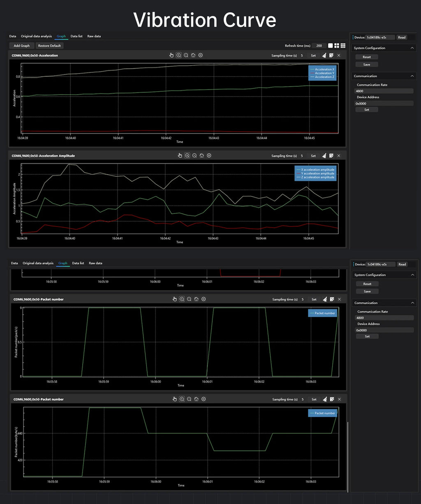
Task: Open the Raw data tab in upper window
Action: (94, 36)
